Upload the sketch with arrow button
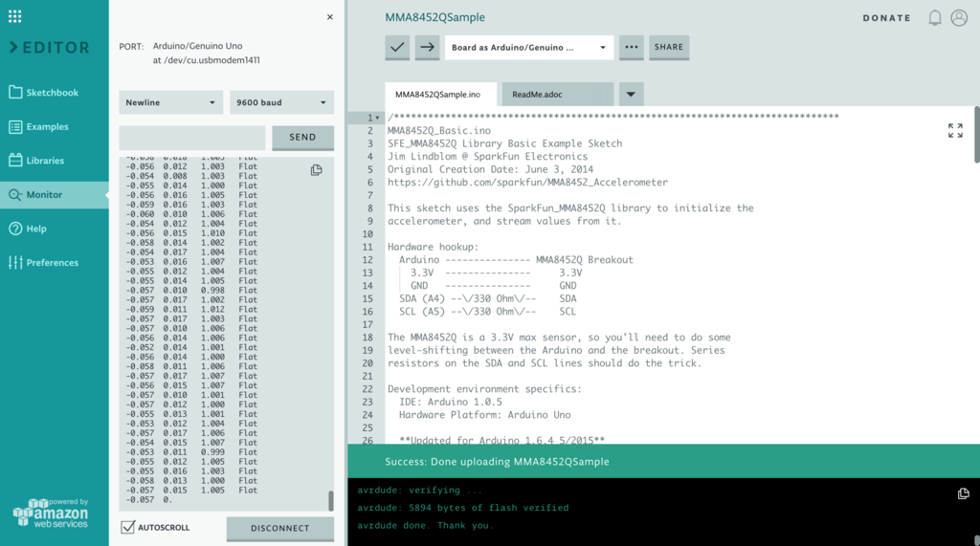Viewport: 980px width, 546px height. (x=428, y=48)
